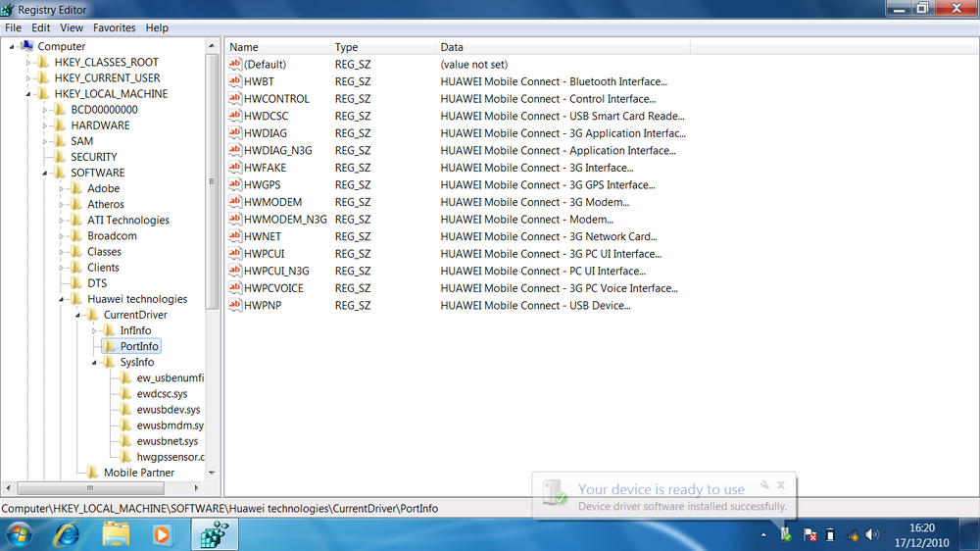
Task: Expand the HARDWARE key
Action: pos(45,125)
